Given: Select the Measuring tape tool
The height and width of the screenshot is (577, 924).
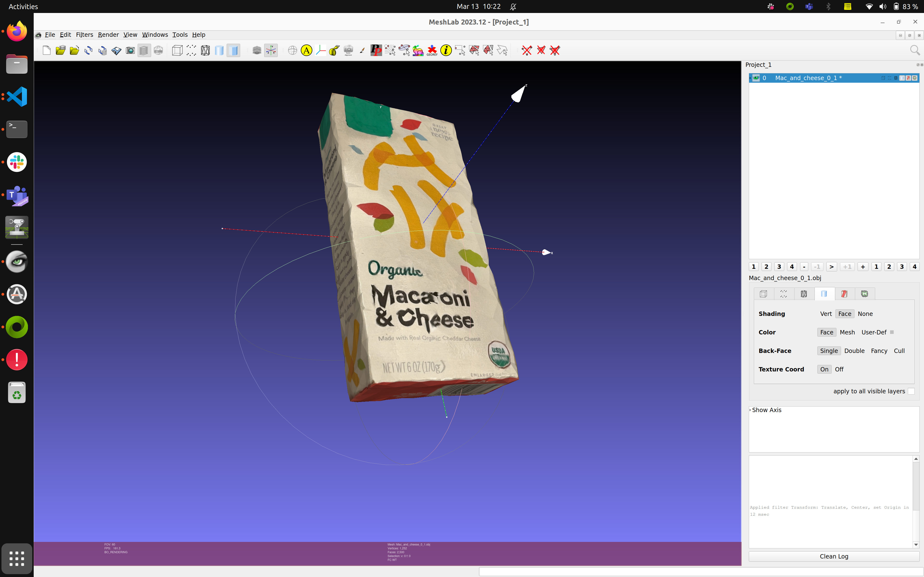Looking at the screenshot, I should pyautogui.click(x=334, y=50).
